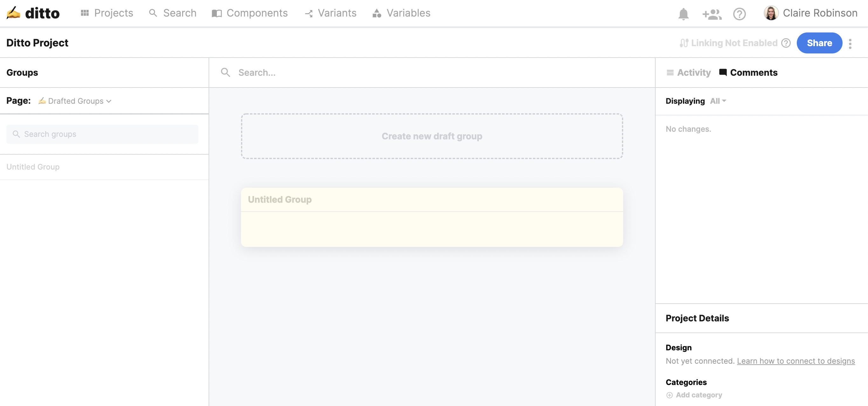Image resolution: width=868 pixels, height=406 pixels.
Task: Open Learn how to connect to designs link
Action: coord(796,361)
